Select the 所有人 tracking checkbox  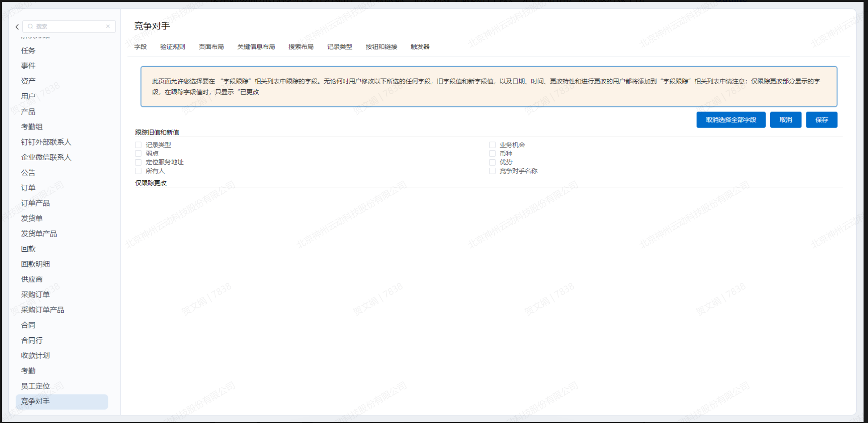click(x=138, y=171)
